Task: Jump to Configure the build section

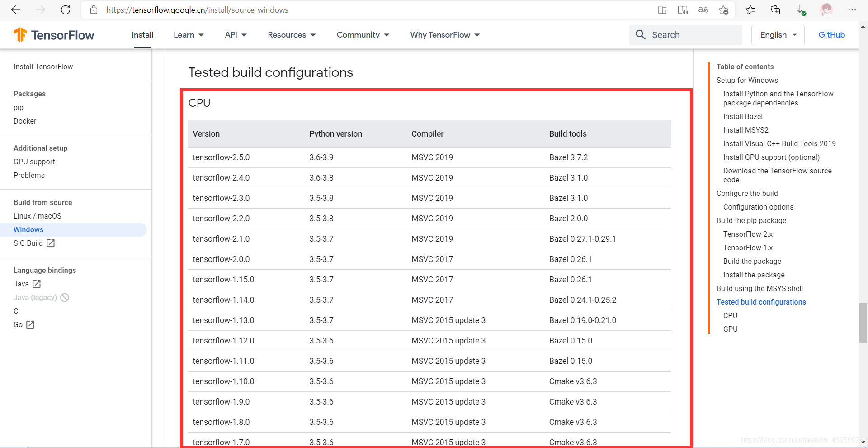Action: click(x=747, y=194)
